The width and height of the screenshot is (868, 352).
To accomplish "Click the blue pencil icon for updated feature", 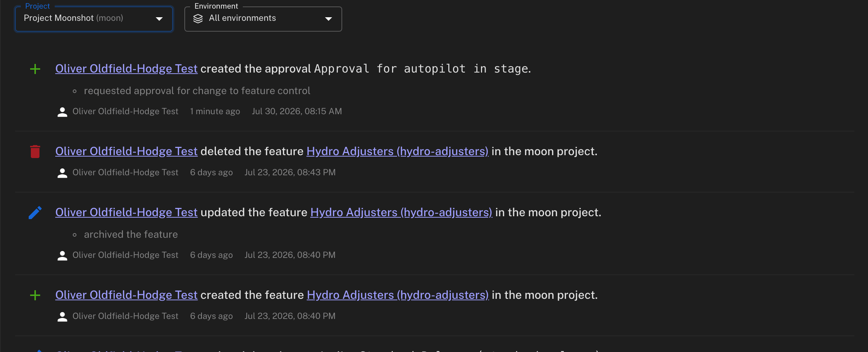I will point(35,213).
